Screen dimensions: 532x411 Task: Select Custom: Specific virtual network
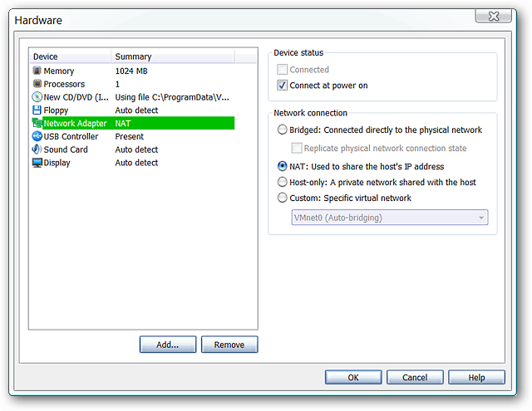click(x=283, y=198)
